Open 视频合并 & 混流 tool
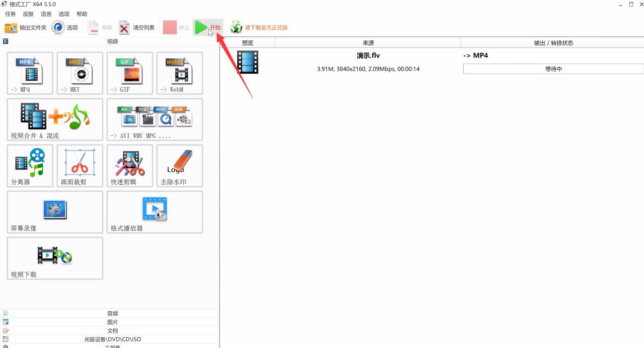This screenshot has height=348, width=644. pos(55,119)
